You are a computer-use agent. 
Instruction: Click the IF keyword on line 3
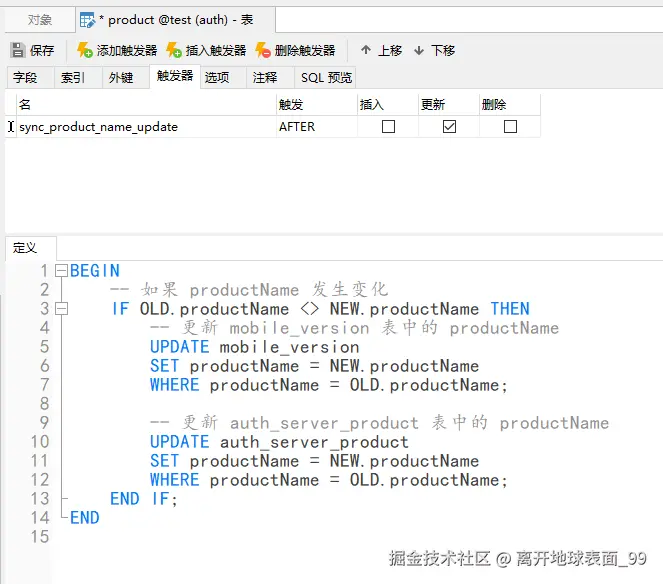(x=120, y=309)
